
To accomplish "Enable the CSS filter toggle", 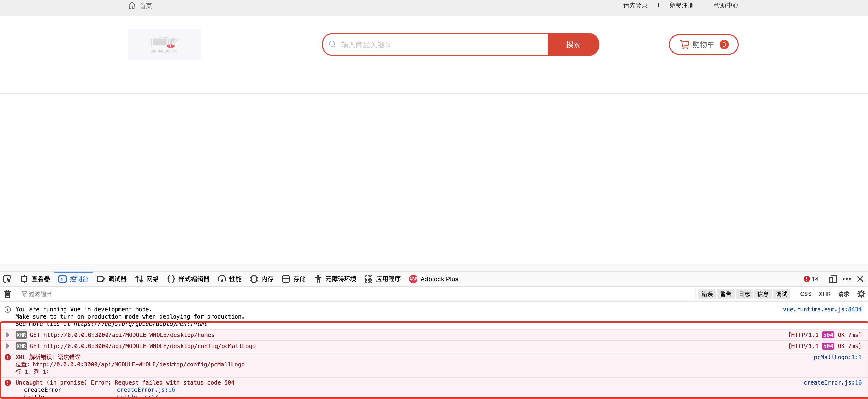I will [806, 294].
